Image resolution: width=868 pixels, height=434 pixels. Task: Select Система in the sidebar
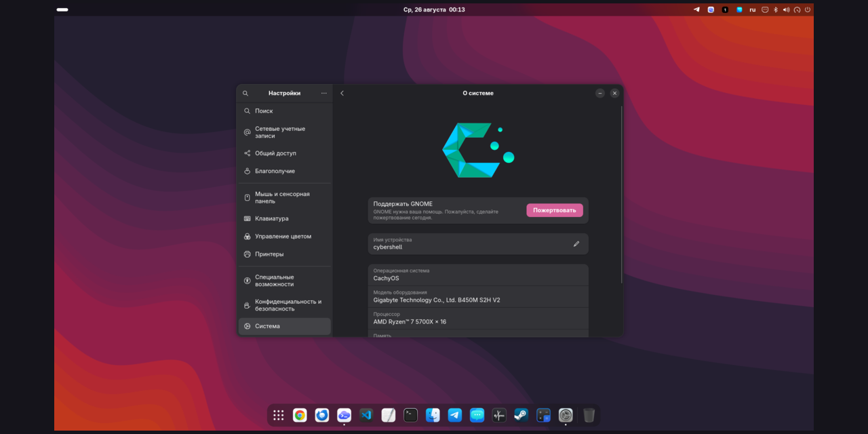pyautogui.click(x=285, y=326)
